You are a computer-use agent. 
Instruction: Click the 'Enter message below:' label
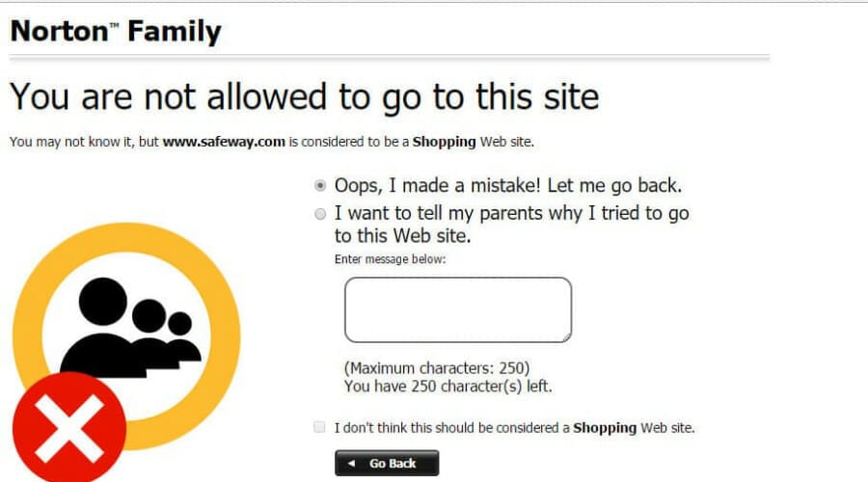pos(390,259)
